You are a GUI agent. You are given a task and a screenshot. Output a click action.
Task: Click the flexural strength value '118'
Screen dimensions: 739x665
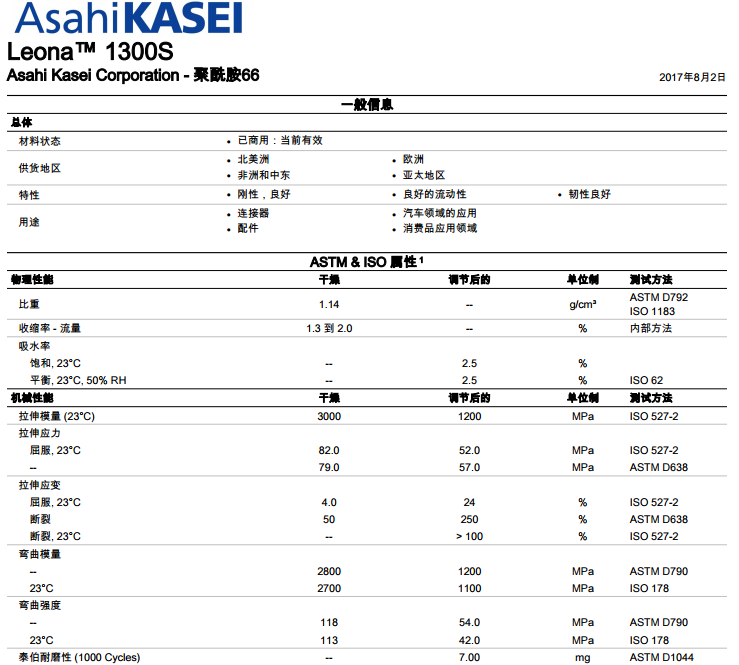[x=329, y=623]
